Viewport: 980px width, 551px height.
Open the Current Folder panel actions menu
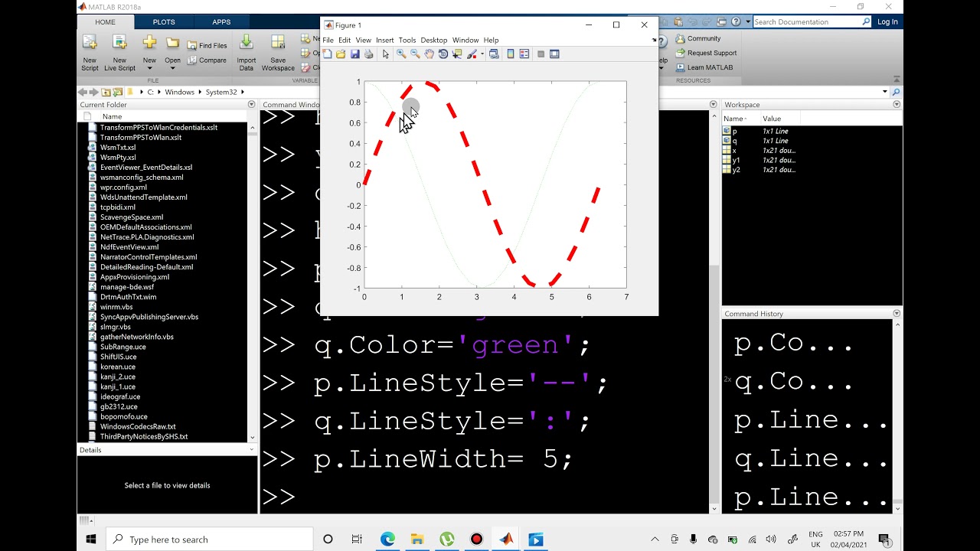pos(251,105)
